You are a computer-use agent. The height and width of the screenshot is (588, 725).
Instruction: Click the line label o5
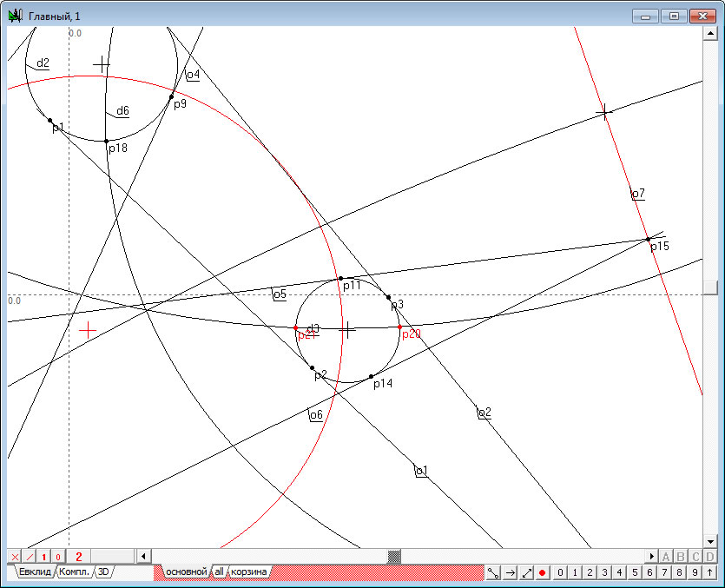tap(280, 294)
